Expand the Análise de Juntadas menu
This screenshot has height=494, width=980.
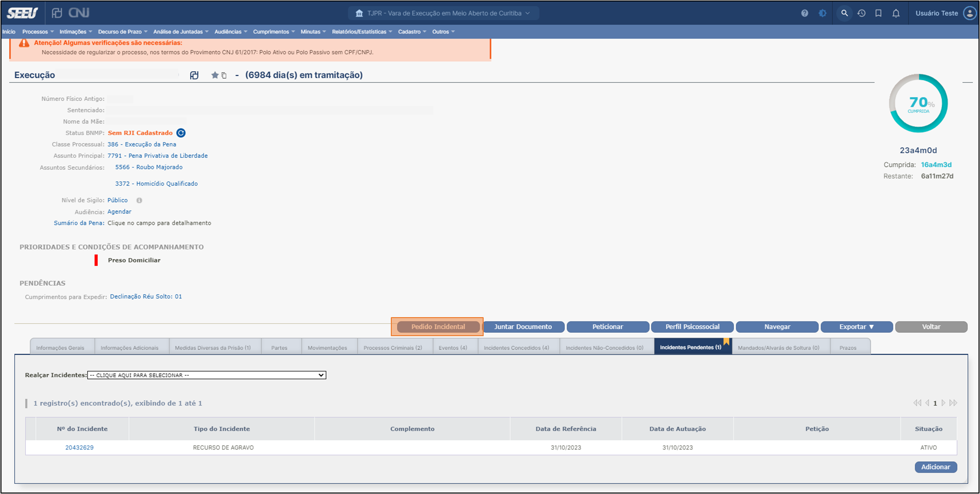pos(181,32)
